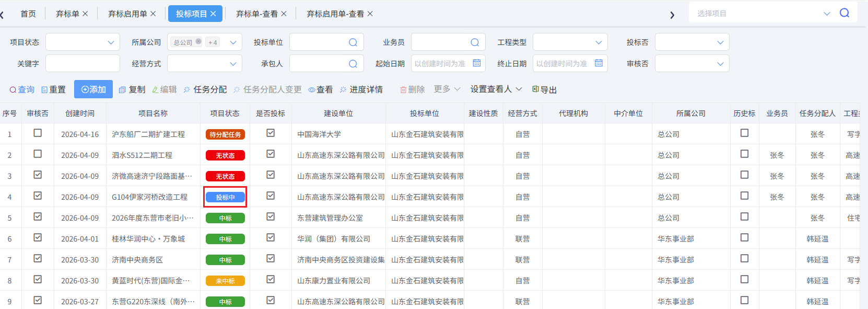868x309 pixels.
Task: Close the 弃标单 tab with its X
Action: pyautogui.click(x=85, y=14)
